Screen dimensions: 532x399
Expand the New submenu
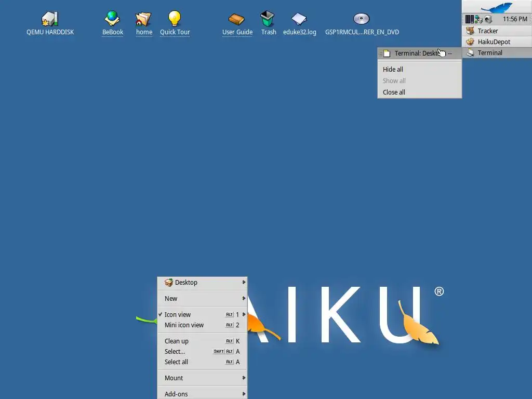(x=202, y=299)
